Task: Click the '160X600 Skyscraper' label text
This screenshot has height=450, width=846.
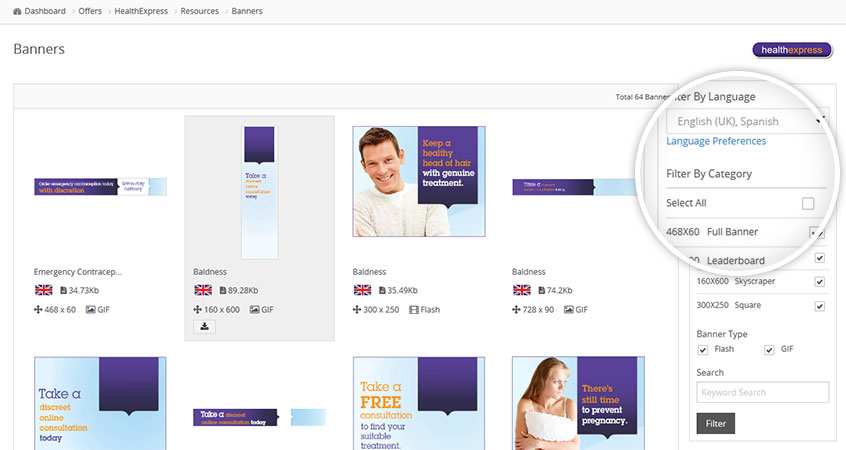Action: [x=735, y=281]
